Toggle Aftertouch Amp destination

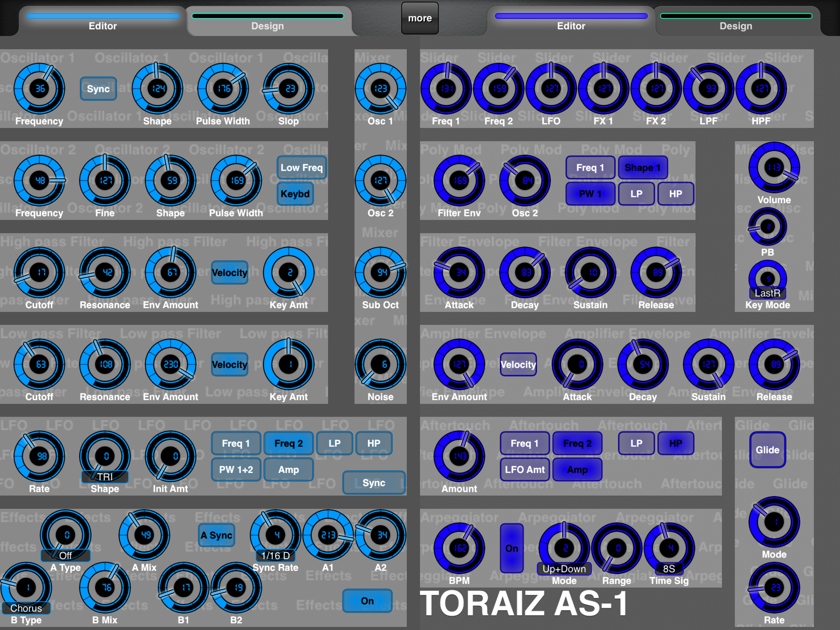coord(577,469)
